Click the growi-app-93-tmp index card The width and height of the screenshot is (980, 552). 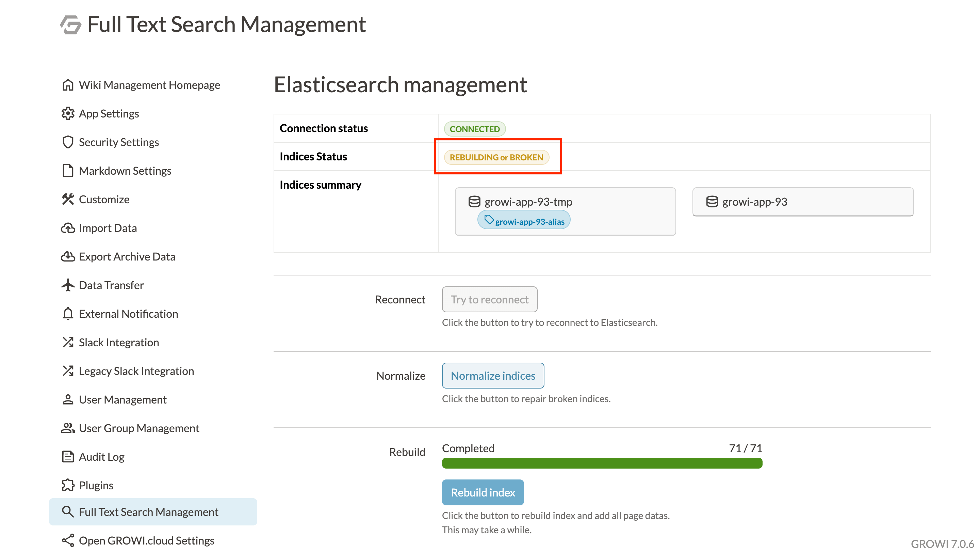tap(565, 211)
